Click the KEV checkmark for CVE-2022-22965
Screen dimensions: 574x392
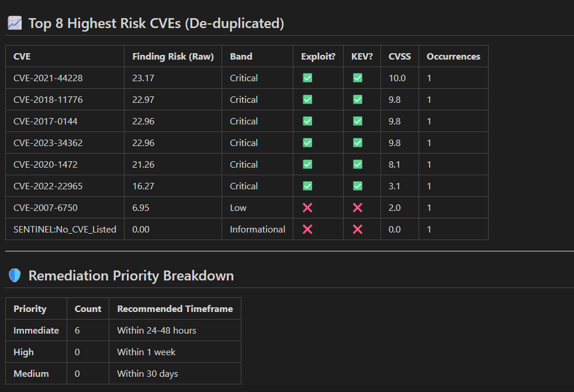357,186
